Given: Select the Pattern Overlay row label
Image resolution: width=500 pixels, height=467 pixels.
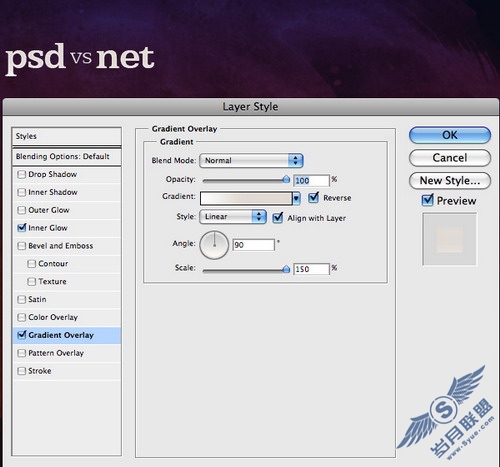Looking at the screenshot, I should [x=56, y=353].
